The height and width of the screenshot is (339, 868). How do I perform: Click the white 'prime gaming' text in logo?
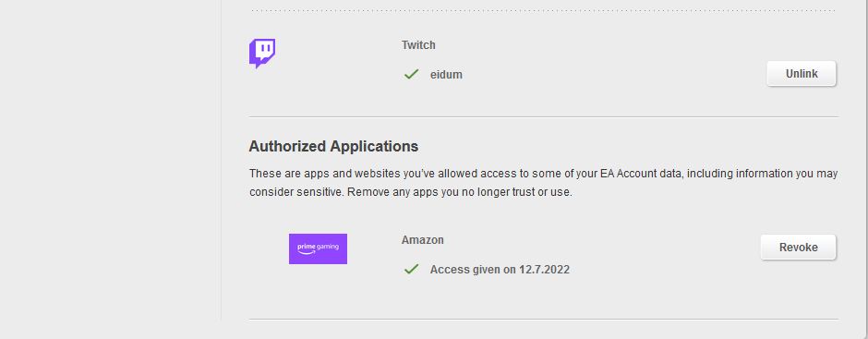(318, 247)
